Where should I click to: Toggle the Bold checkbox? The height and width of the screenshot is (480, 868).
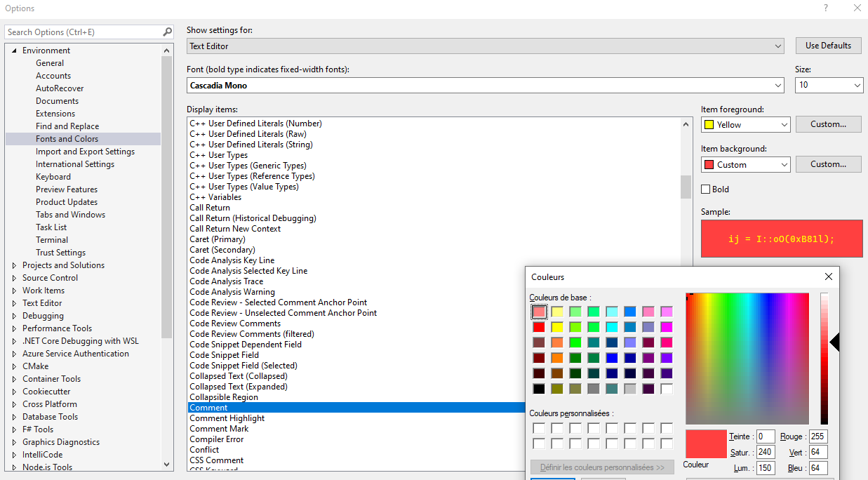pyautogui.click(x=706, y=189)
